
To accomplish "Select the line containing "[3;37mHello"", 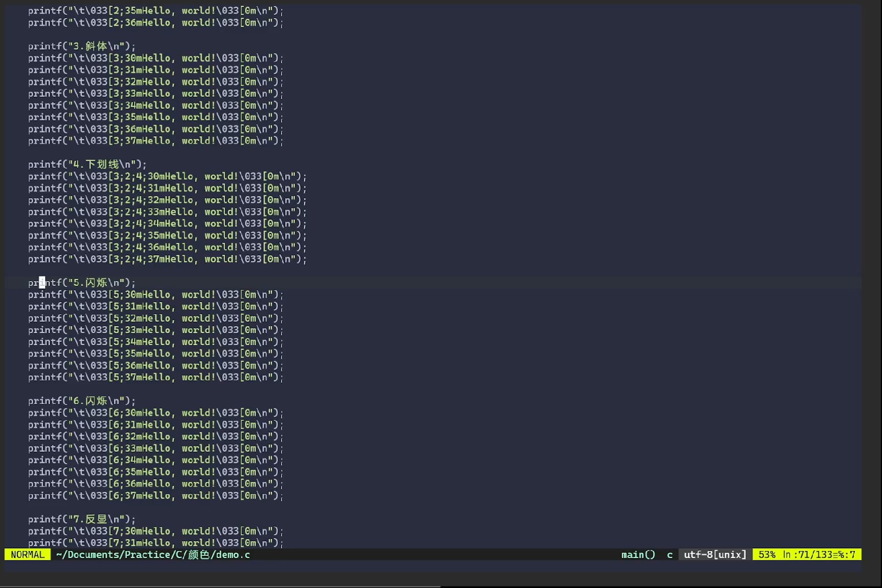I will [156, 140].
